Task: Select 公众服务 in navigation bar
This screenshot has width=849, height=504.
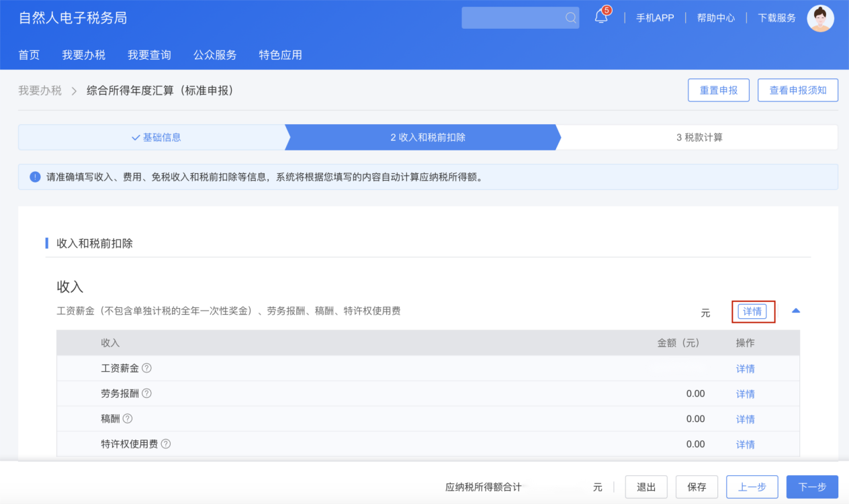Action: pyautogui.click(x=215, y=55)
